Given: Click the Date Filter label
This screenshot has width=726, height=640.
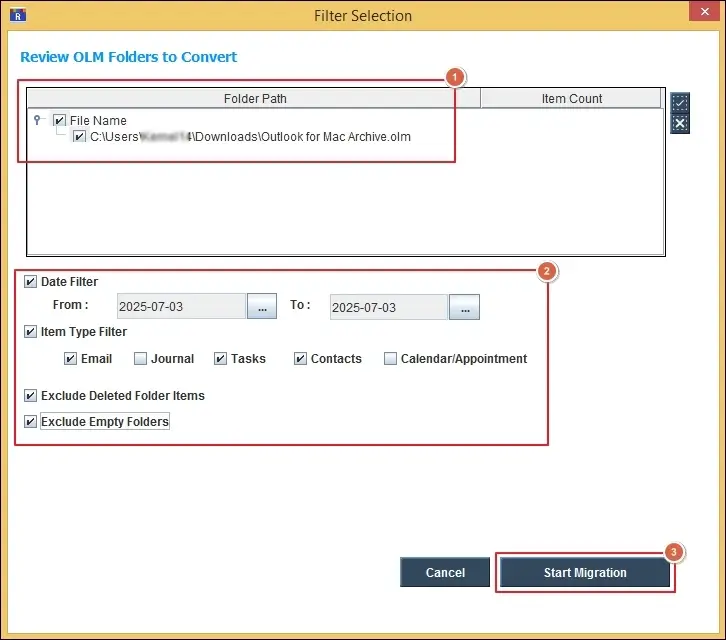Looking at the screenshot, I should pyautogui.click(x=69, y=282).
